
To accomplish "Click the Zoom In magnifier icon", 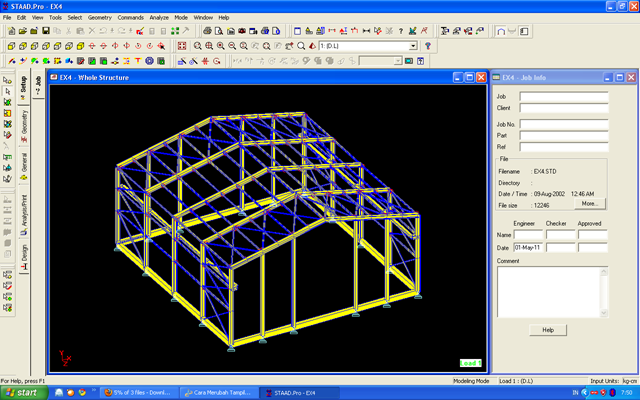I will click(220, 46).
